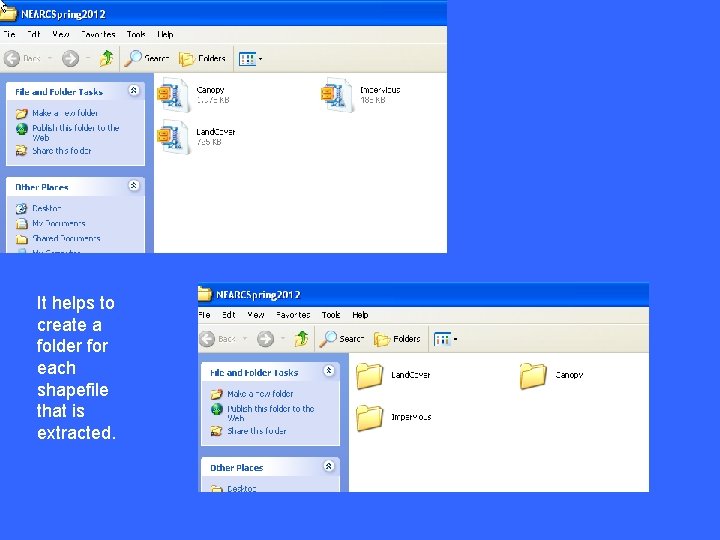The image size is (720, 540).
Task: Click Search in the lower window toolbar
Action: (x=342, y=339)
